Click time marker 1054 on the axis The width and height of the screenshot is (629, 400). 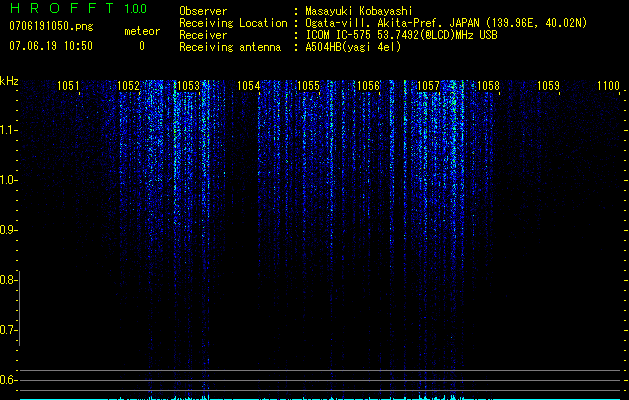click(x=248, y=86)
